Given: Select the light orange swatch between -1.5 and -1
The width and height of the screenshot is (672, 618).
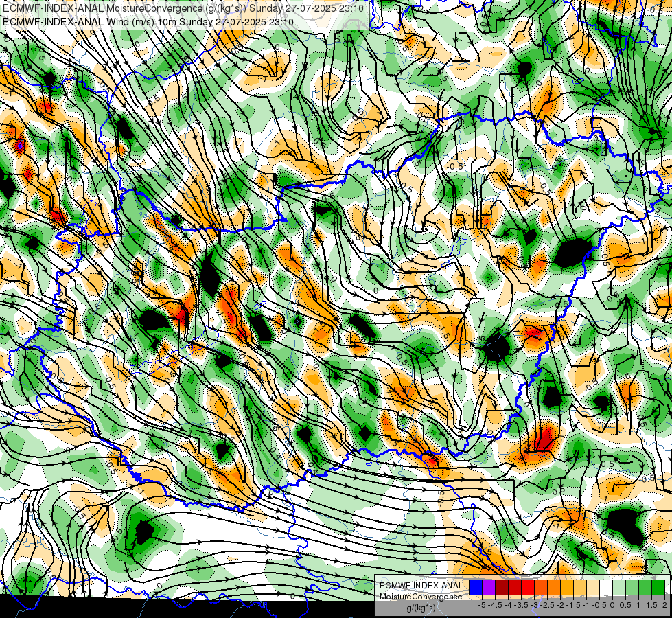Looking at the screenshot, I should (x=580, y=587).
